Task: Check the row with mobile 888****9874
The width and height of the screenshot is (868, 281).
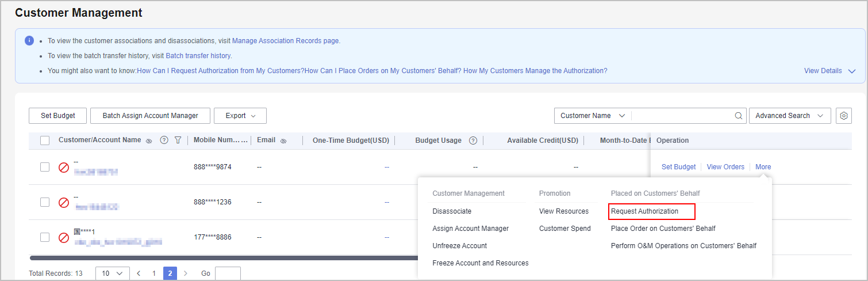Action: (x=45, y=167)
